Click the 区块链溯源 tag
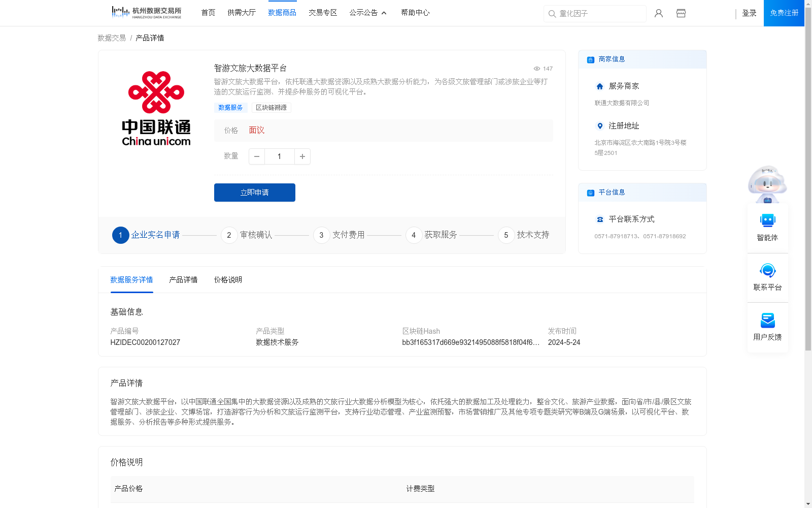 271,108
